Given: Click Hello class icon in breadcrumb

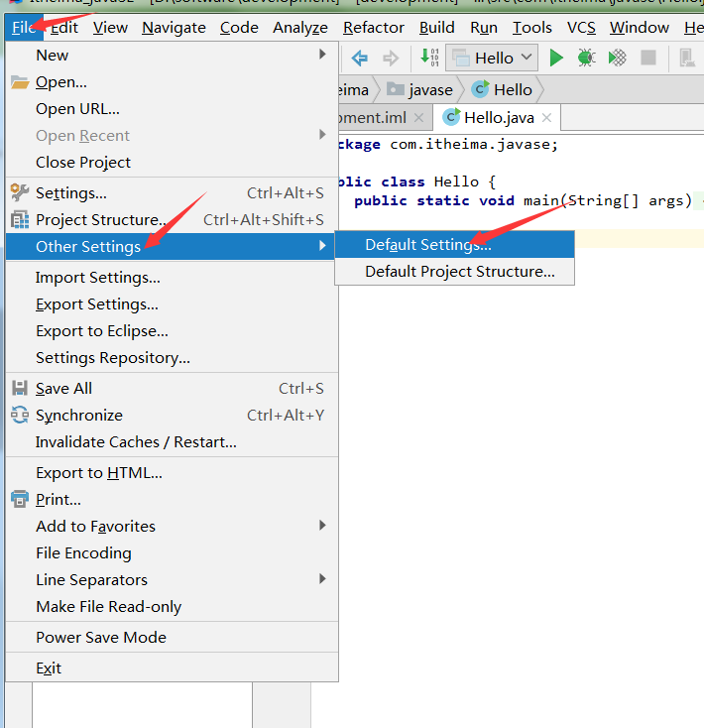Looking at the screenshot, I should 480,89.
